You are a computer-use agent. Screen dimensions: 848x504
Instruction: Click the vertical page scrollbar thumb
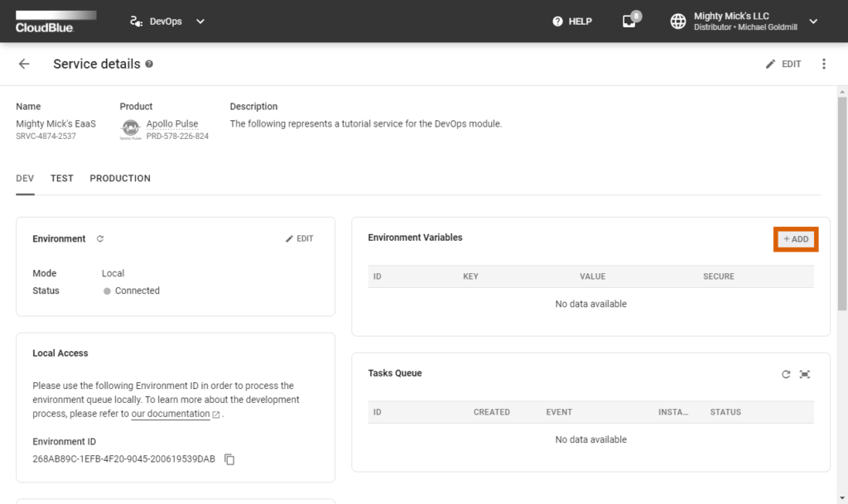tap(842, 204)
